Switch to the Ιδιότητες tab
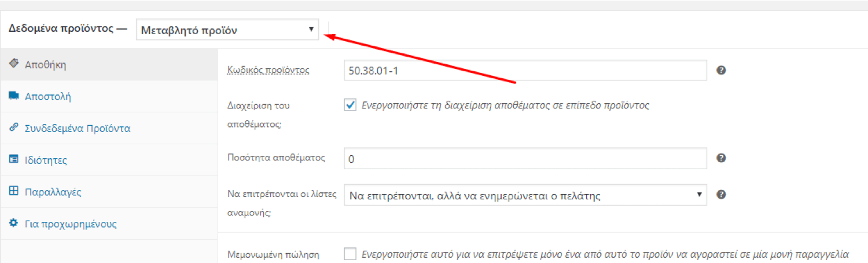868x263 pixels. tap(46, 160)
